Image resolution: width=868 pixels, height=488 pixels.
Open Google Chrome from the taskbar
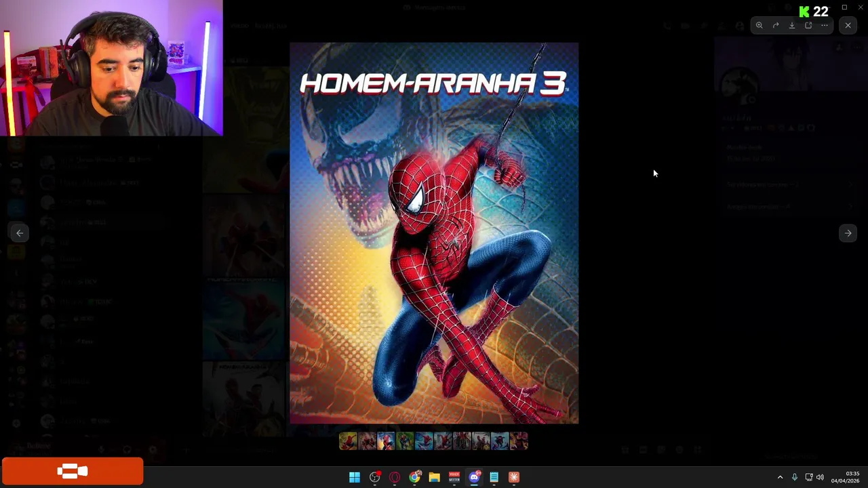tap(414, 477)
